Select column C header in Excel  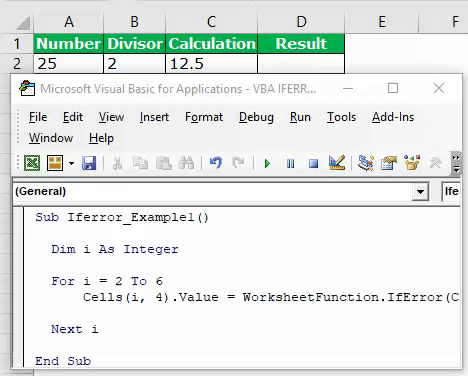point(211,22)
